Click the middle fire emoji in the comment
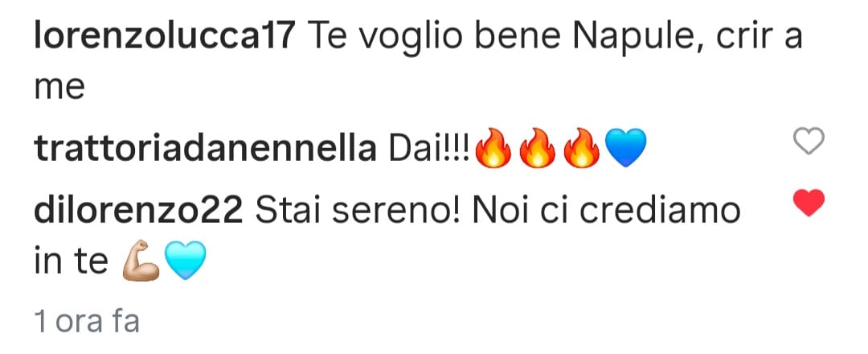The height and width of the screenshot is (354, 868). tap(538, 149)
